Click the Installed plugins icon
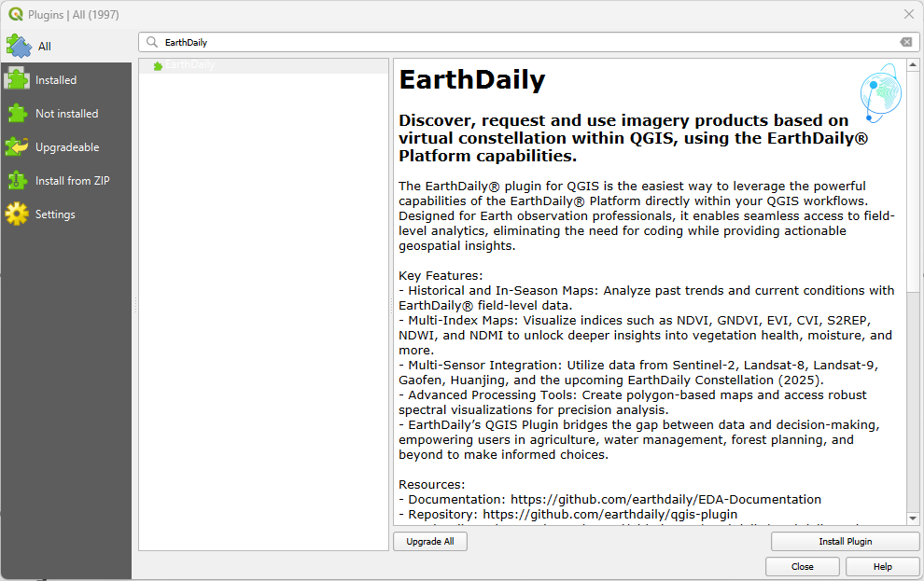 (19, 79)
